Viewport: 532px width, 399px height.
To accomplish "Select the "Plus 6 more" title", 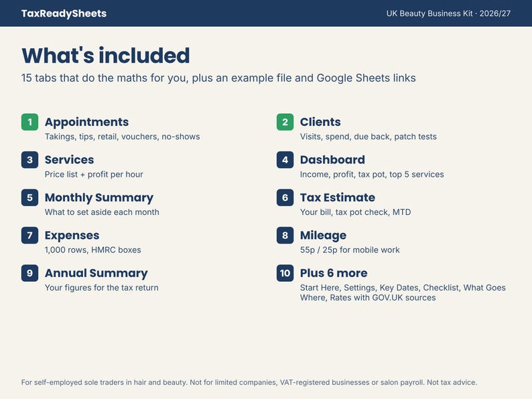I will (x=334, y=273).
